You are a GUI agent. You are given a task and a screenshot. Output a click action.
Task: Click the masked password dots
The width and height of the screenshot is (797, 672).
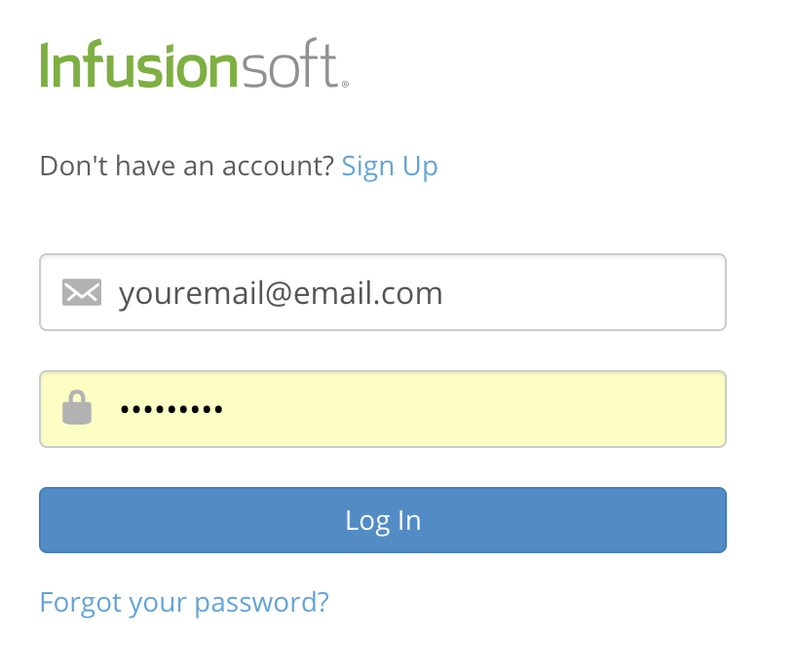click(x=171, y=409)
